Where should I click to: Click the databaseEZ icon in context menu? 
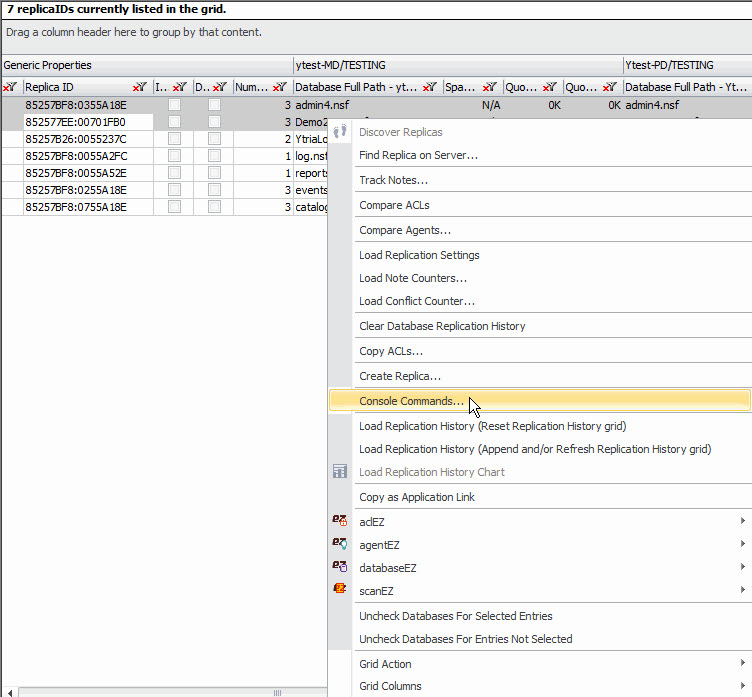pyautogui.click(x=339, y=567)
